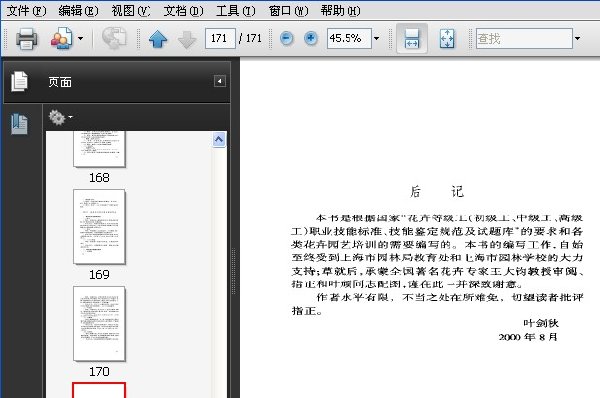This screenshot has height=398, width=600.
Task: Open the gear options menu in the Pages panel
Action: click(60, 117)
